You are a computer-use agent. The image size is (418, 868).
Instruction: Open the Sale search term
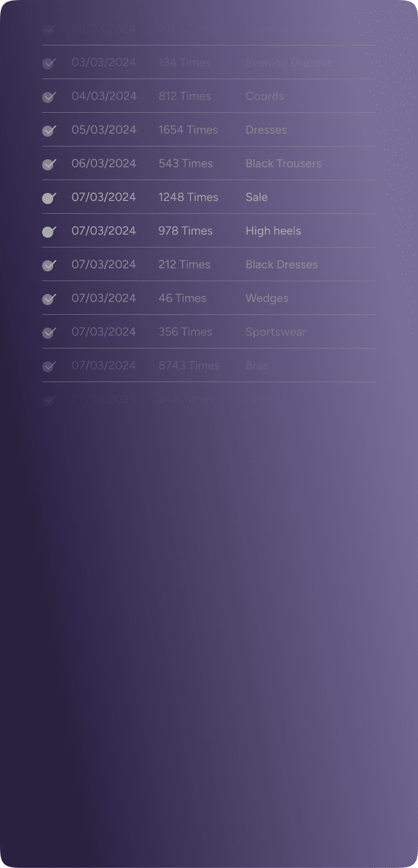tap(257, 197)
